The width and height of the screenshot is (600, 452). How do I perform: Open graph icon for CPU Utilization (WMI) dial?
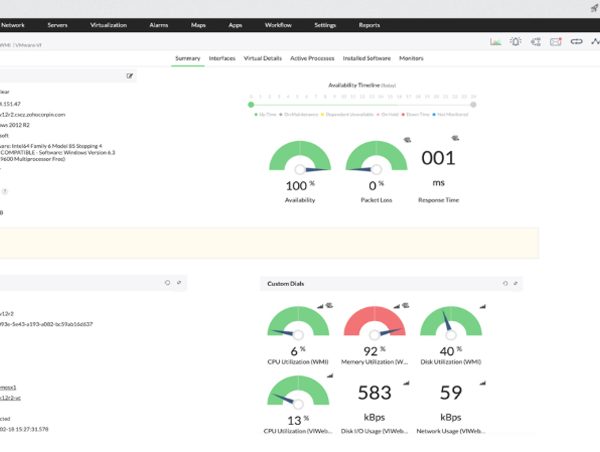point(320,306)
